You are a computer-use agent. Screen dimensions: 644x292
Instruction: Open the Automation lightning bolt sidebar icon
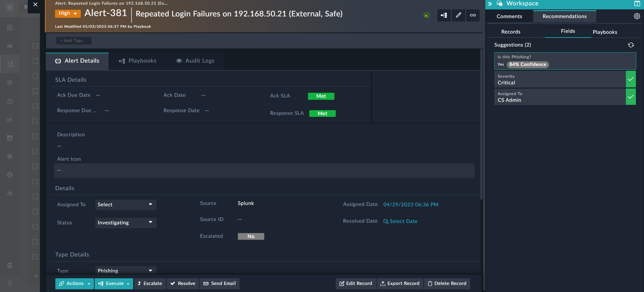pos(10,83)
